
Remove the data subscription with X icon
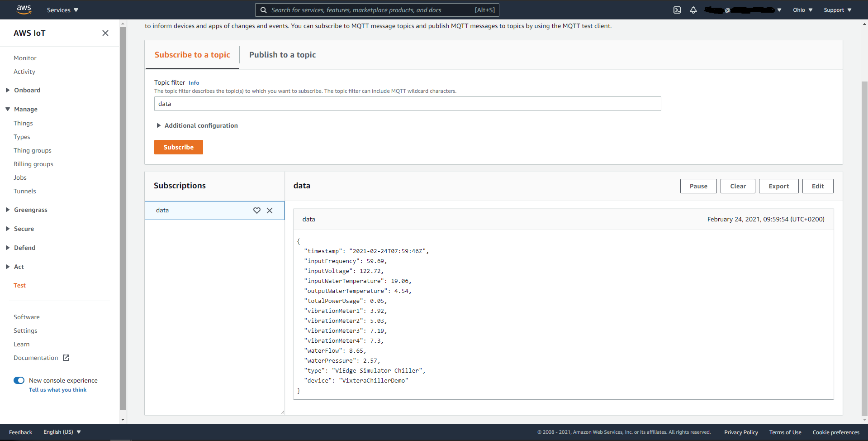(x=270, y=211)
